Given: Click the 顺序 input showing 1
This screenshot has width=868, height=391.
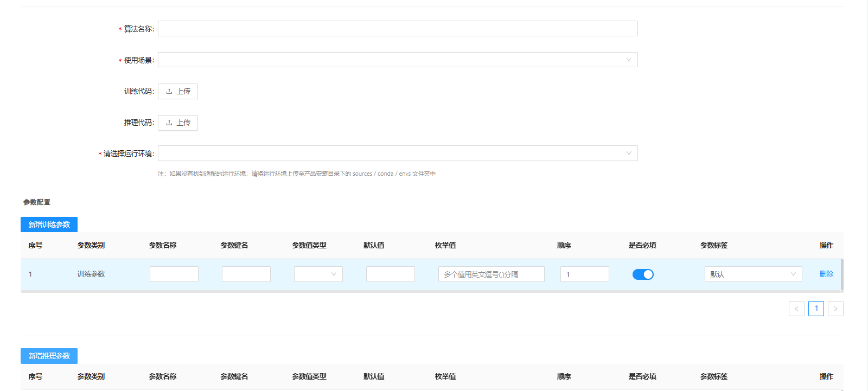Looking at the screenshot, I should point(584,274).
